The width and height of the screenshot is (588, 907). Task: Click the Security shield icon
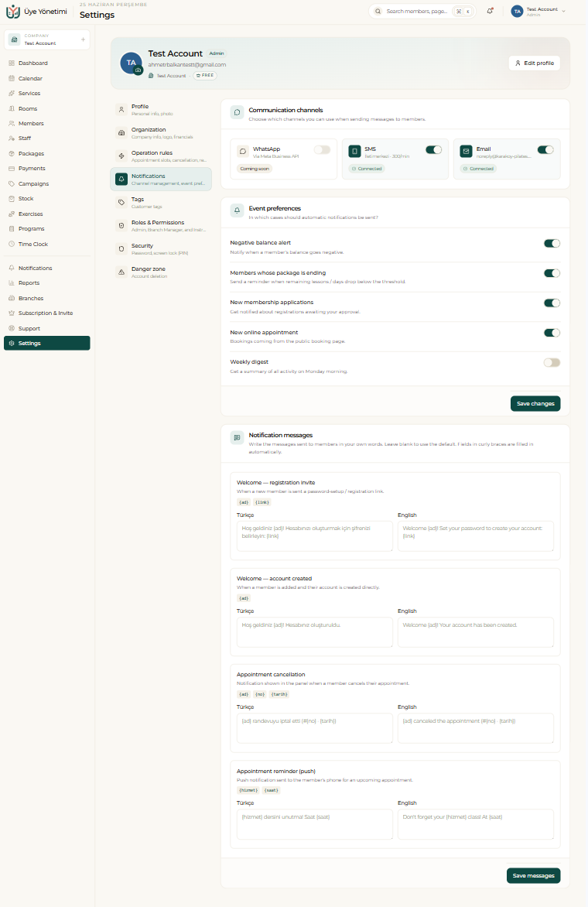click(121, 248)
